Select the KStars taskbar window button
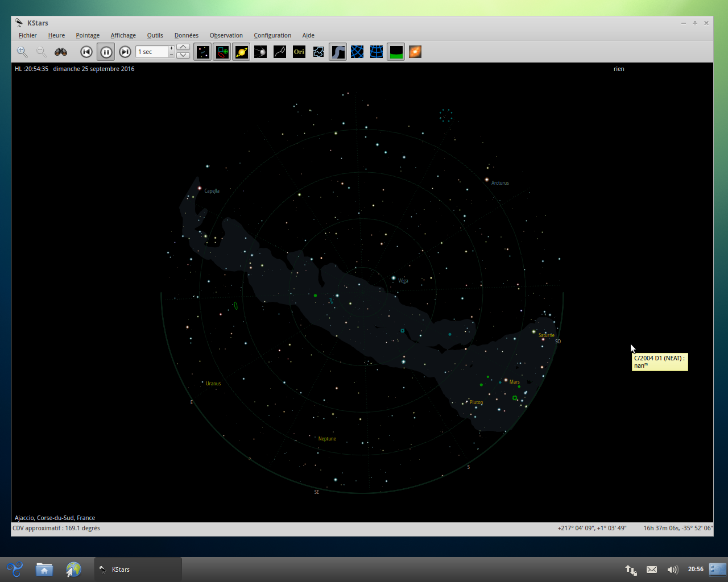728x582 pixels. pos(138,569)
